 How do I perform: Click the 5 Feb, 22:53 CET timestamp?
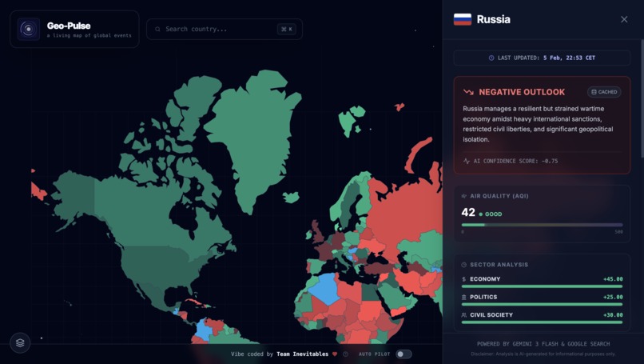(569, 58)
